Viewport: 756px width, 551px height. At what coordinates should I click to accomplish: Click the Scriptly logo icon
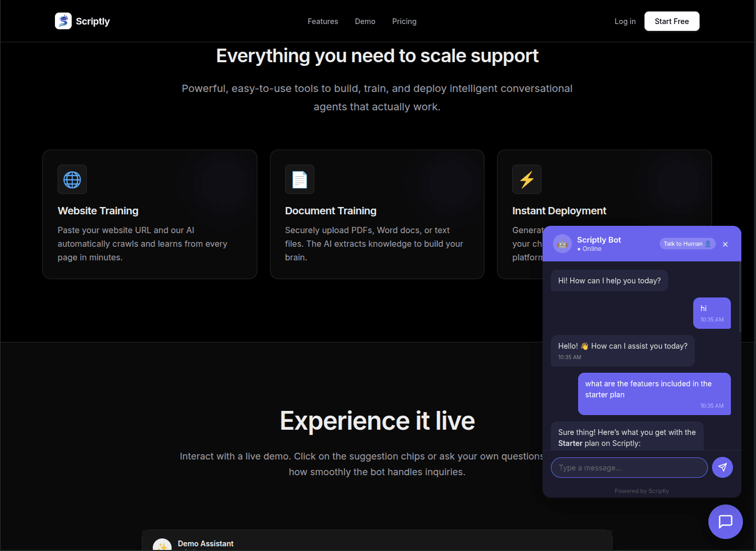(63, 21)
